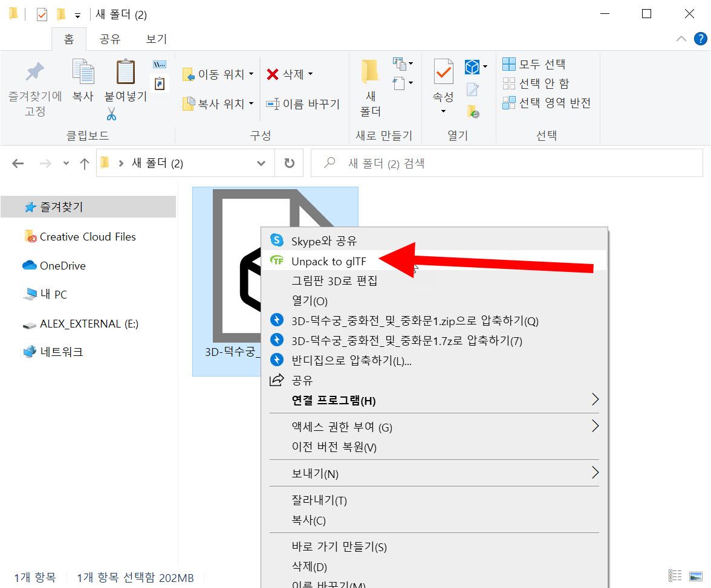
Task: Click the scissors Cut icon in ribbon
Action: coord(111,114)
